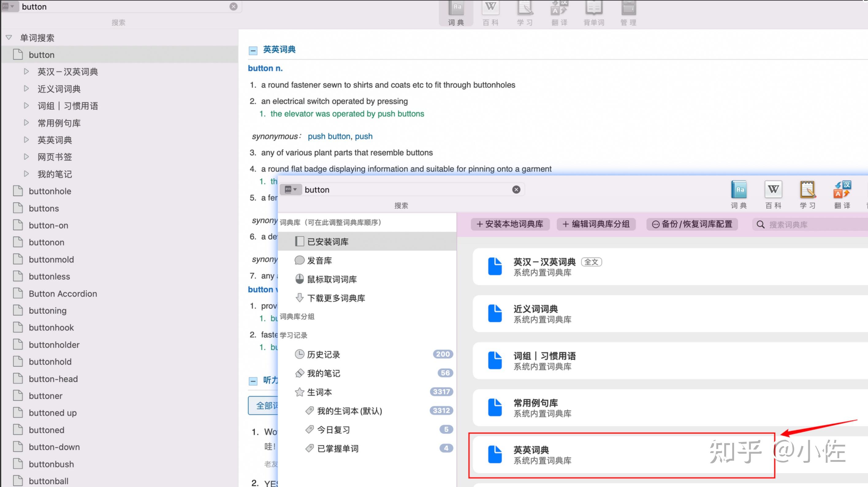Select Button Accordion in word list
The image size is (868, 487).
click(120, 293)
